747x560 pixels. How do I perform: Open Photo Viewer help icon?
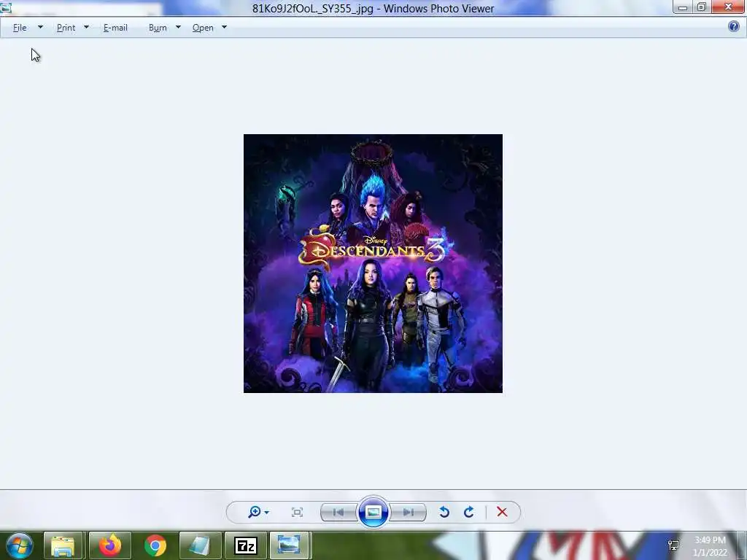pyautogui.click(x=734, y=27)
